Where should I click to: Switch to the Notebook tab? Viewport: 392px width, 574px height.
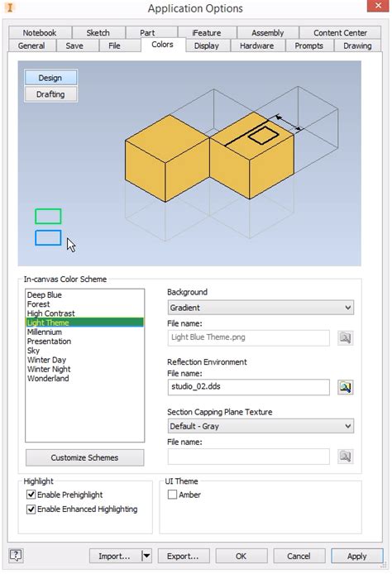tap(40, 32)
